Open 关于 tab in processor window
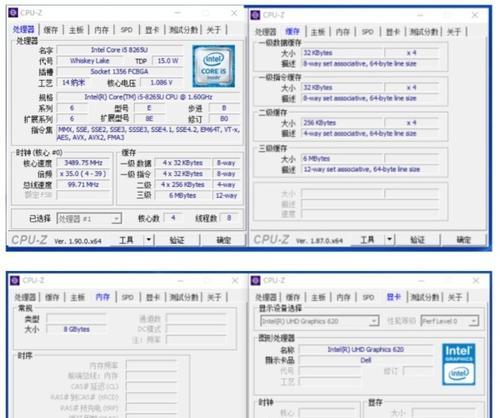Screen dimensions: 500x418 (x=214, y=30)
